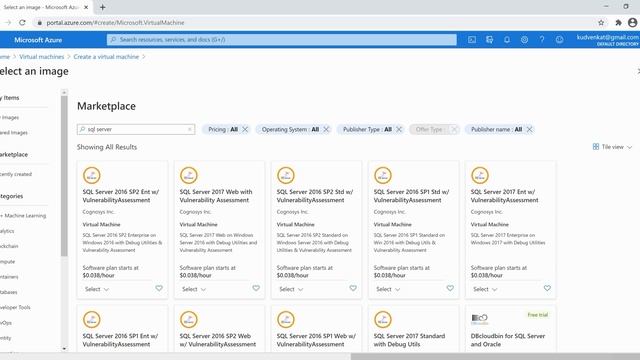The width and height of the screenshot is (640, 360).
Task: Open Azure portal settings gear
Action: (x=524, y=40)
